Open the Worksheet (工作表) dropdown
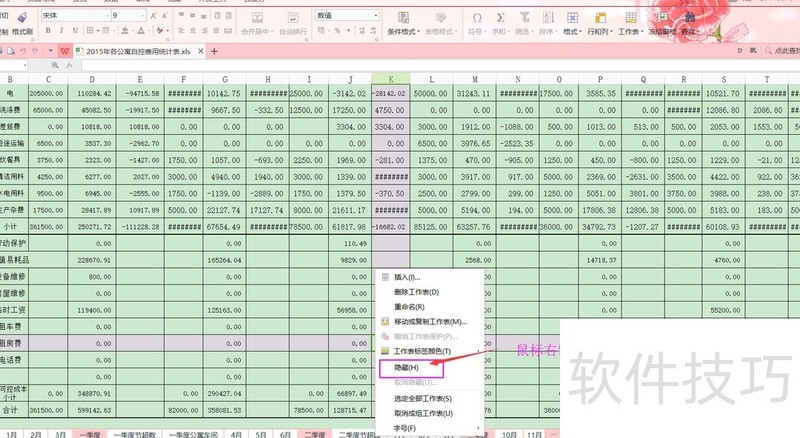 pos(631,23)
